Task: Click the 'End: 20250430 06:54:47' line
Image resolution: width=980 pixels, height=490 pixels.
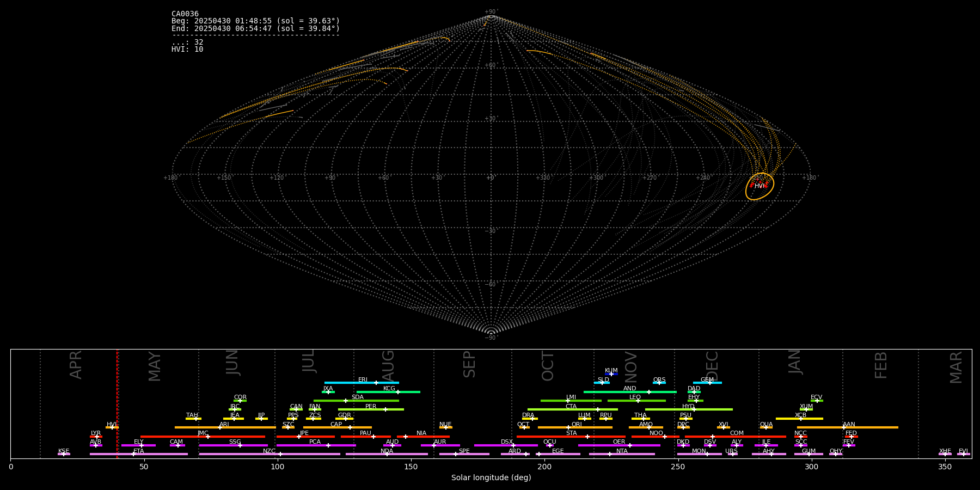Action: 255,28
